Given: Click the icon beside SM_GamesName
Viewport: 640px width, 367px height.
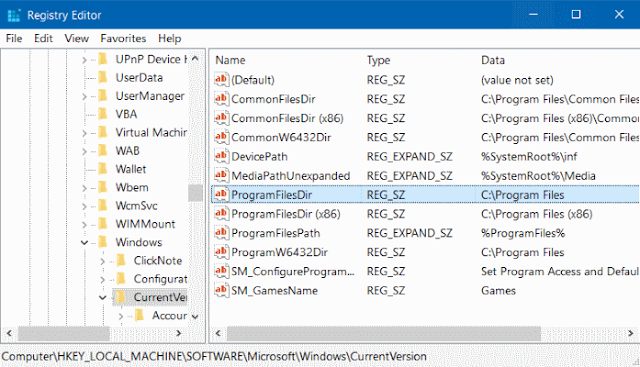Looking at the screenshot, I should (221, 290).
